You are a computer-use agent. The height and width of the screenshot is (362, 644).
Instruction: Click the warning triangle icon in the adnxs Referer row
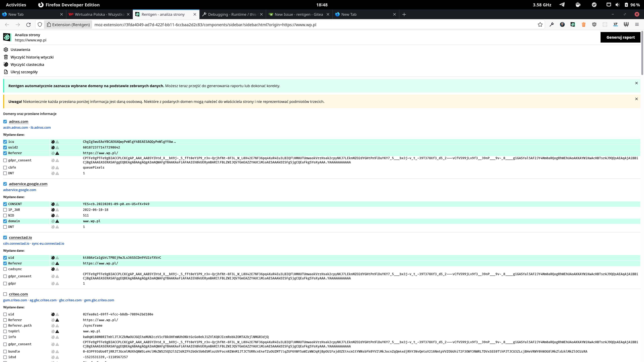point(57,153)
